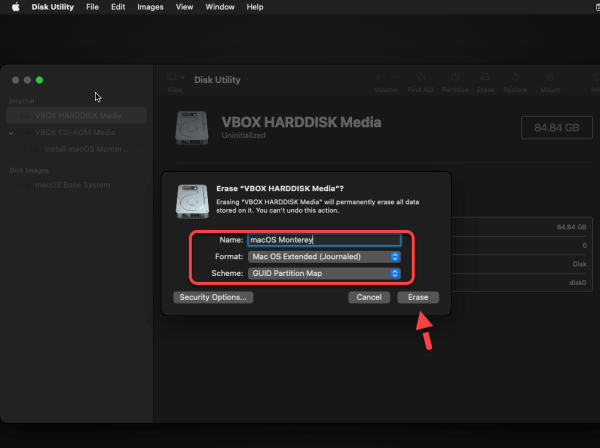Click the Mount toolbar icon
Image resolution: width=600 pixels, height=448 pixels.
[550, 77]
